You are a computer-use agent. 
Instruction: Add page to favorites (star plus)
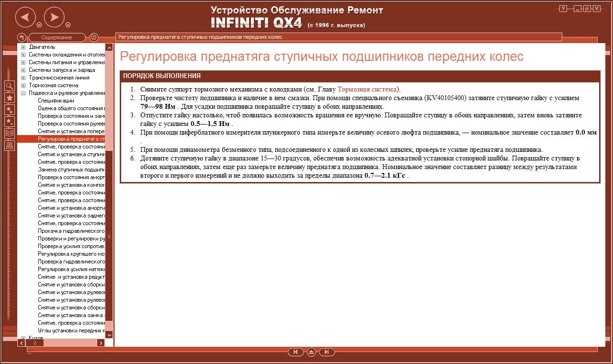click(x=9, y=110)
